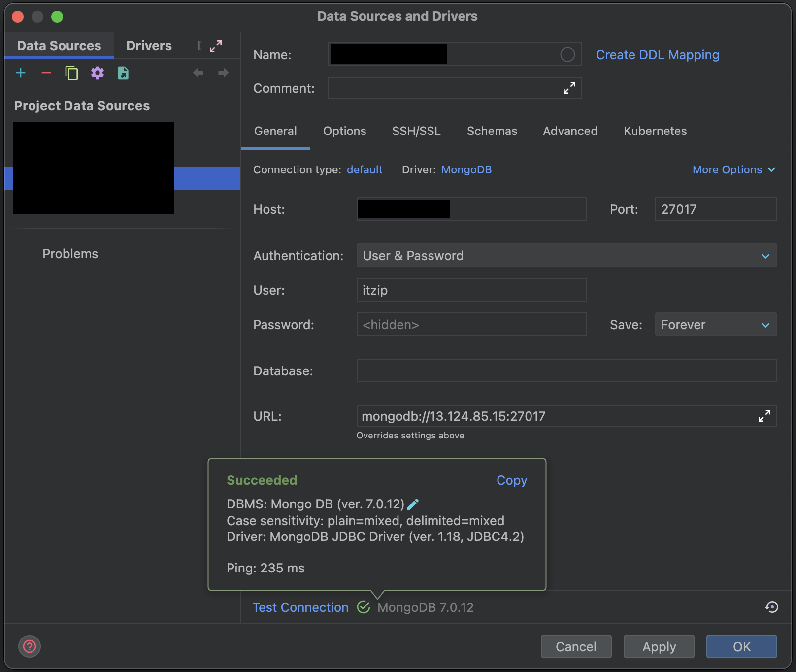Change connection type default link
796x672 pixels.
tap(365, 170)
